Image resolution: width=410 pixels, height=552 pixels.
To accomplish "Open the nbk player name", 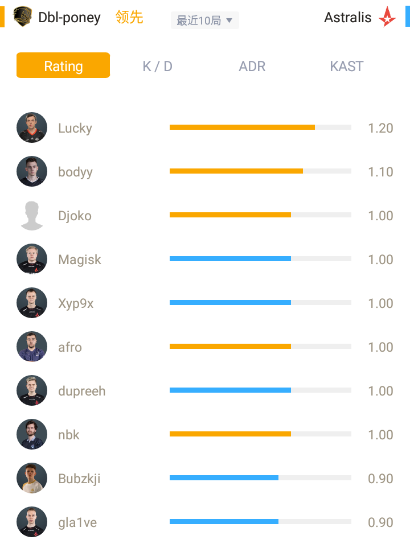I will pos(69,435).
